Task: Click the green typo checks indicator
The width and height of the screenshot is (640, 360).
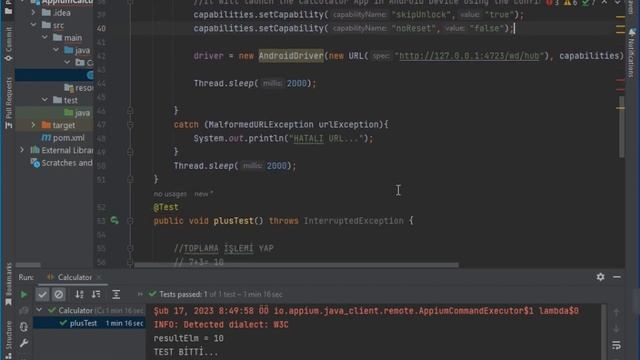Action: coord(589,2)
